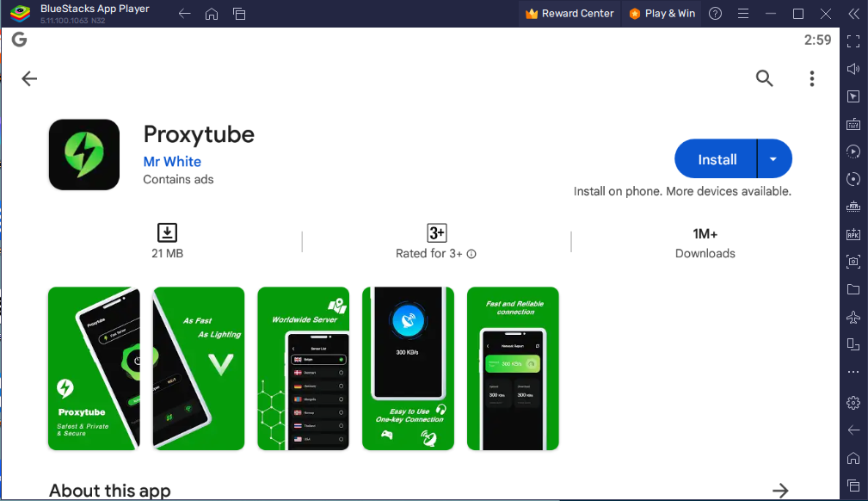
Task: Click the play-in-circle icon in sidebar
Action: pyautogui.click(x=853, y=152)
